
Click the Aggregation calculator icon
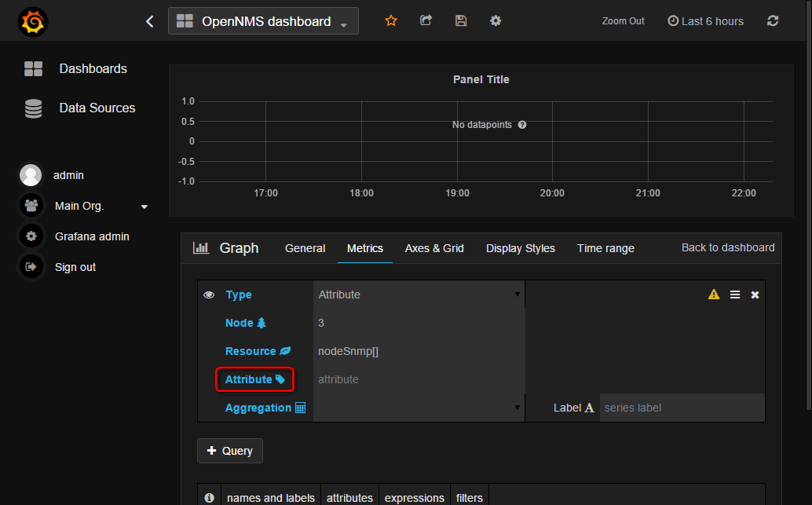[300, 408]
